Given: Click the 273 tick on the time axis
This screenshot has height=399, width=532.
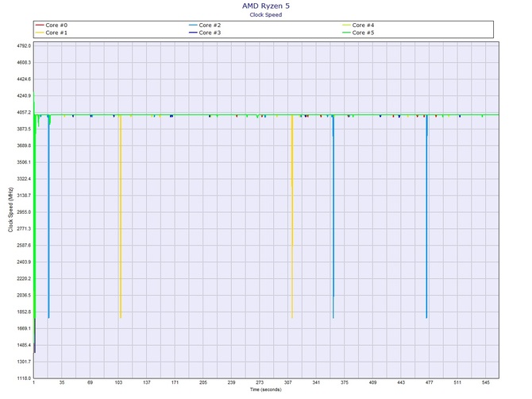Looking at the screenshot, I should coord(260,382).
